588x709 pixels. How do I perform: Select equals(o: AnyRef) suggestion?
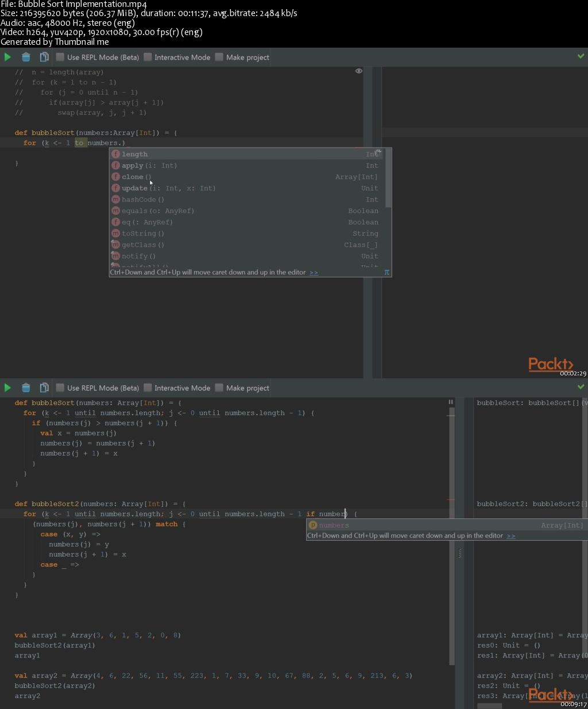click(x=247, y=211)
